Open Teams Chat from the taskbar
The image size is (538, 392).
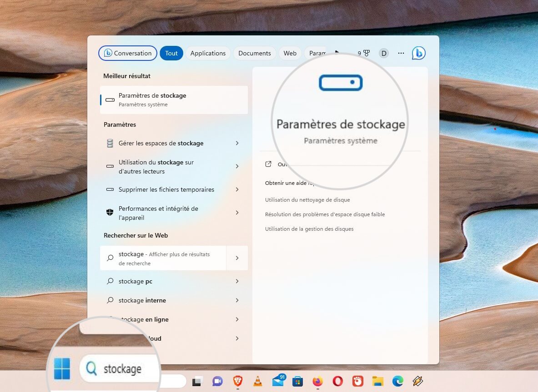point(217,381)
